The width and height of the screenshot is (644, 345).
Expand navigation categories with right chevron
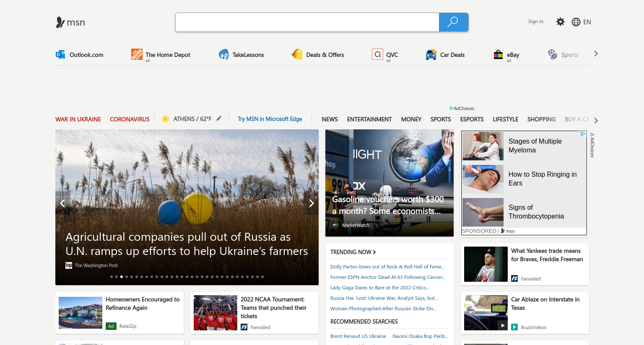(596, 121)
